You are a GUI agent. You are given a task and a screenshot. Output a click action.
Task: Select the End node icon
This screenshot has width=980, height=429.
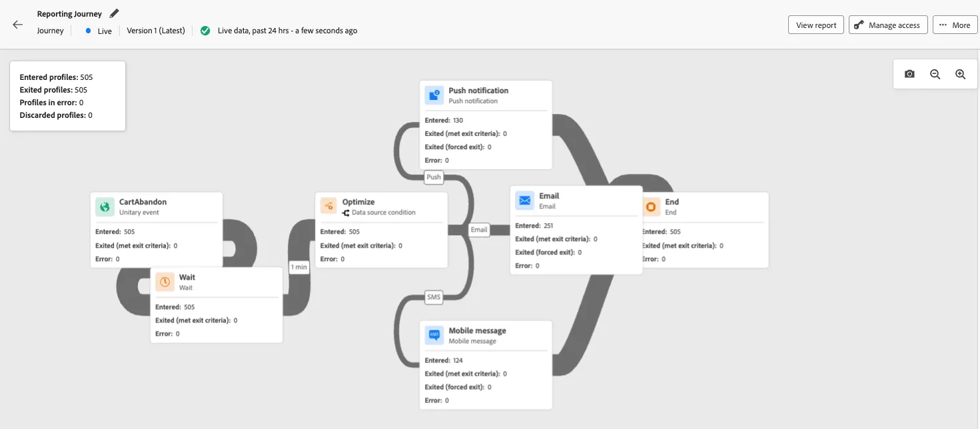651,207
